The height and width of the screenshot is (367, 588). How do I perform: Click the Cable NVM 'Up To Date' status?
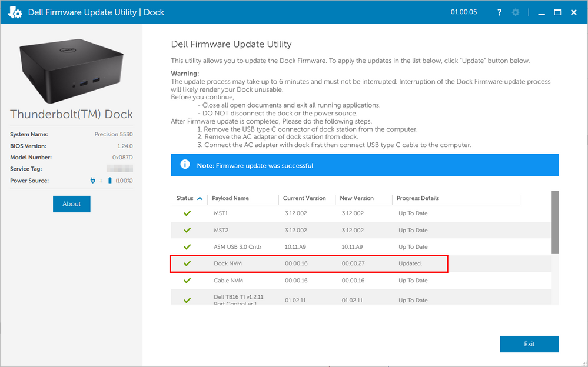pos(413,281)
